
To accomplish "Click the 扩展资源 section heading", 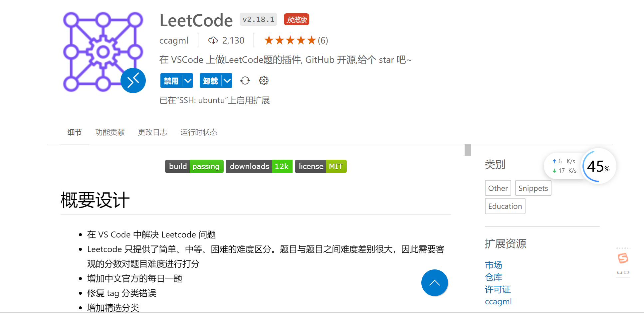I will click(506, 244).
